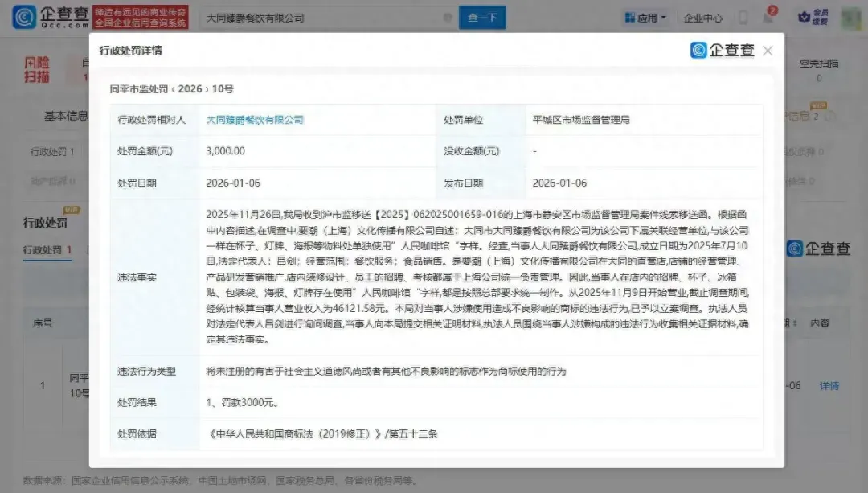
Task: Click 行政处罚 1 filter item
Action: pyautogui.click(x=52, y=151)
